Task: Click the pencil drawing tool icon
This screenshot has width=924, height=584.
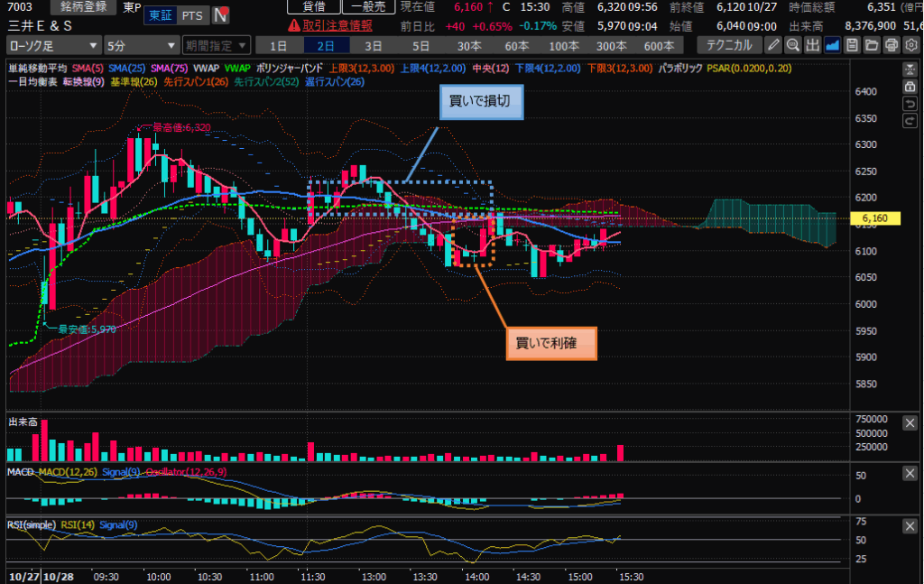Action: 773,44
